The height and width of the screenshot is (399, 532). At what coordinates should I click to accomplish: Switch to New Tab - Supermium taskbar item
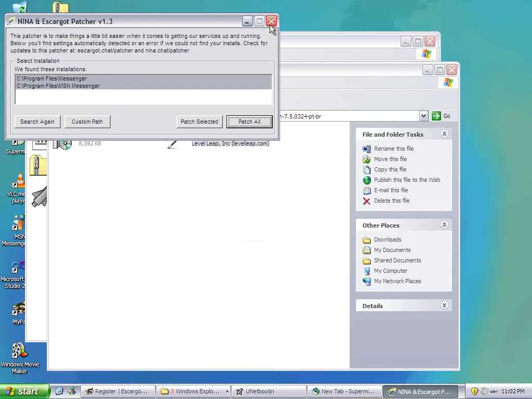pos(344,392)
